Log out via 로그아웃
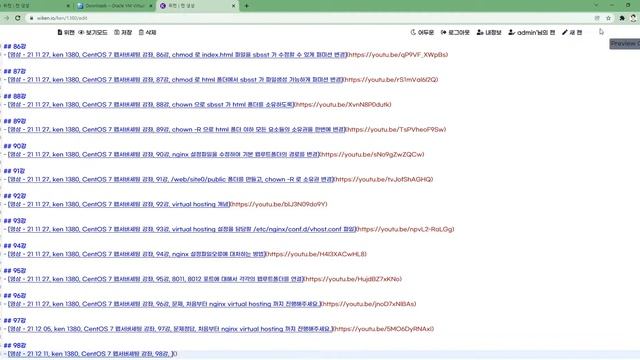Viewport: 640px width, 360px height. (x=455, y=32)
